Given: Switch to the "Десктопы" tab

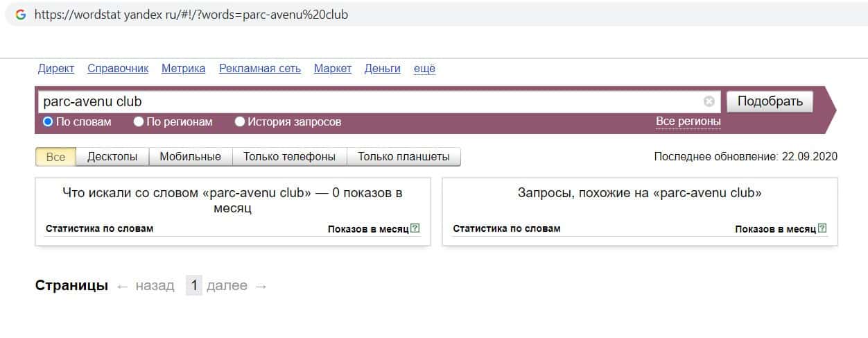Looking at the screenshot, I should coord(112,156).
